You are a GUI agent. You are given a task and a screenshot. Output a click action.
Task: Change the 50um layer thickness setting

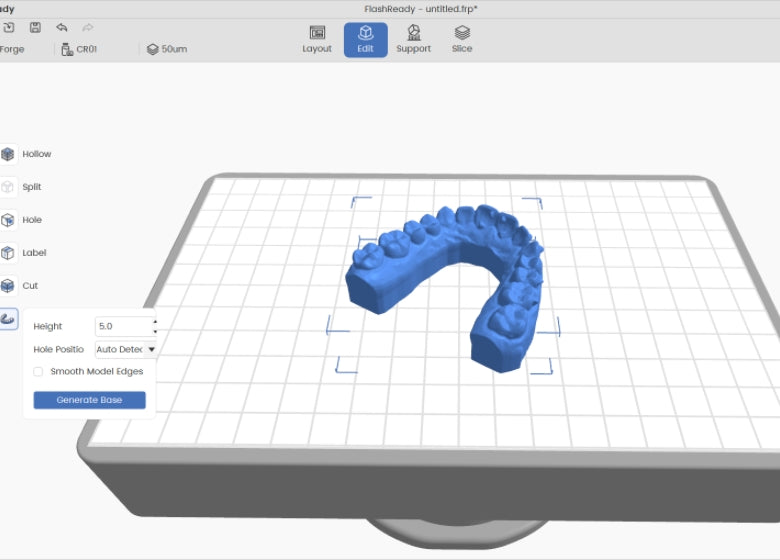pyautogui.click(x=167, y=49)
